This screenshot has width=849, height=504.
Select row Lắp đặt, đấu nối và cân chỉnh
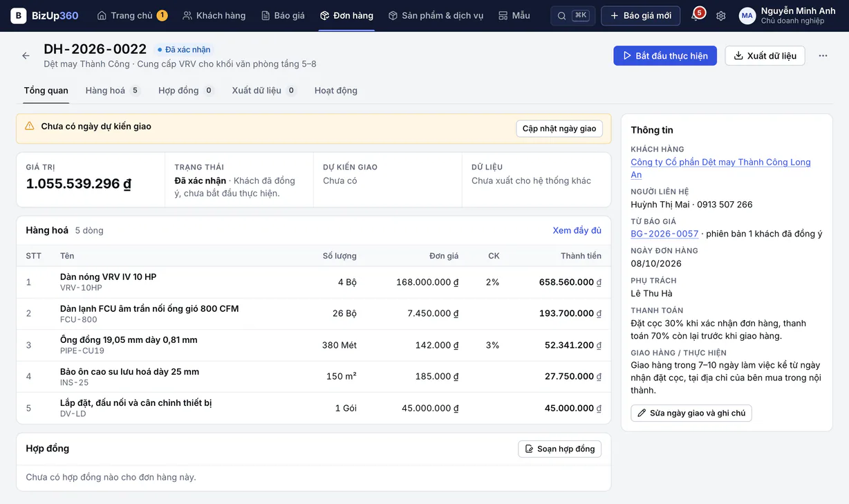314,408
